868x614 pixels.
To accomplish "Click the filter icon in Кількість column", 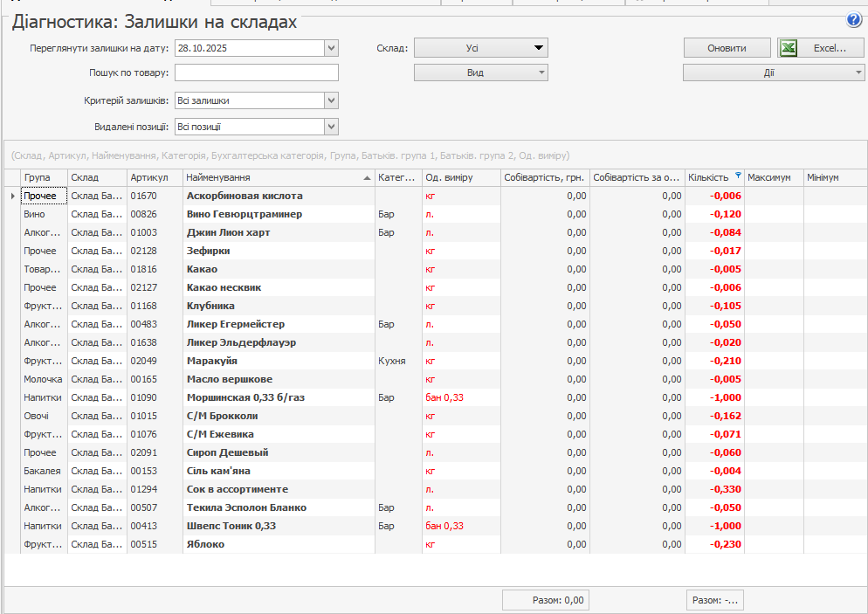I will pyautogui.click(x=738, y=176).
